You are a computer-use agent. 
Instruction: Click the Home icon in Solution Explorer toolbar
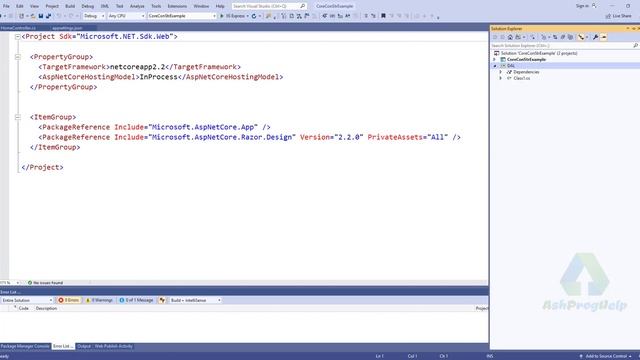pyautogui.click(x=510, y=37)
